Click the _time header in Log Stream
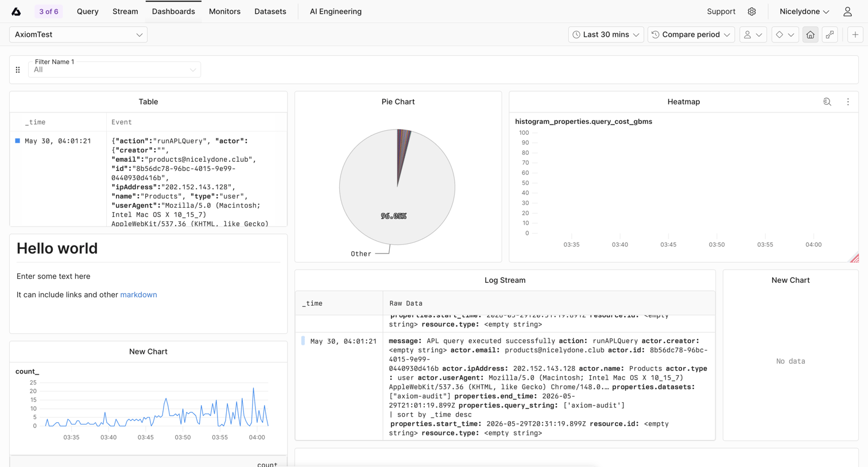The width and height of the screenshot is (868, 467). [x=312, y=303]
